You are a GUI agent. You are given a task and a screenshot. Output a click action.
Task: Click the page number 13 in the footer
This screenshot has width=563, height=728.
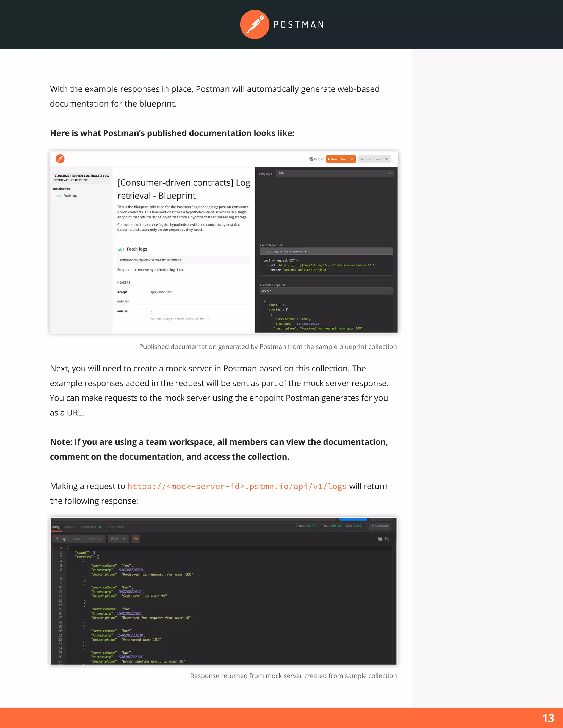[548, 718]
